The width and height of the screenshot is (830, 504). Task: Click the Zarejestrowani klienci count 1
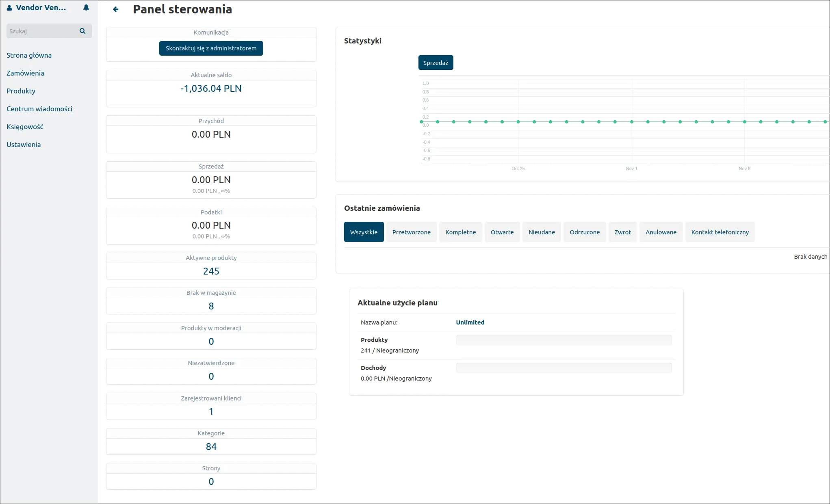pos(211,411)
